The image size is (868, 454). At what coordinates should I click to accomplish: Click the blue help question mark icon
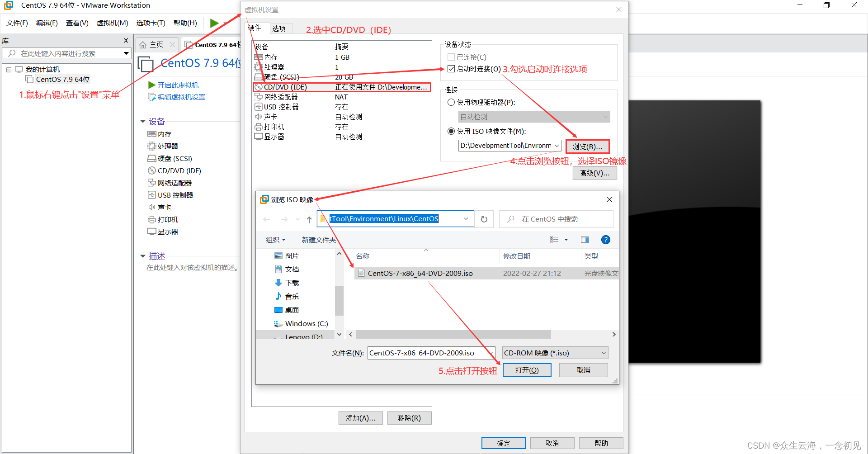[606, 240]
